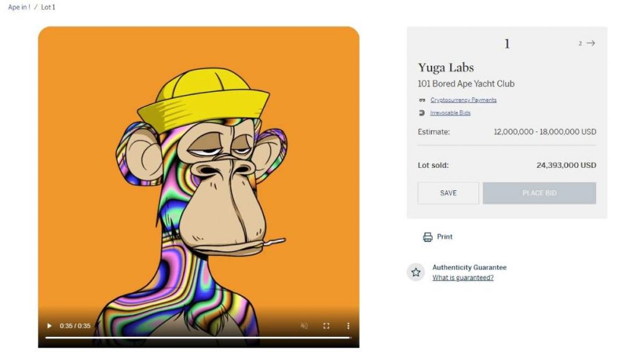Open video more options menu
This screenshot has width=644, height=362.
point(348,326)
